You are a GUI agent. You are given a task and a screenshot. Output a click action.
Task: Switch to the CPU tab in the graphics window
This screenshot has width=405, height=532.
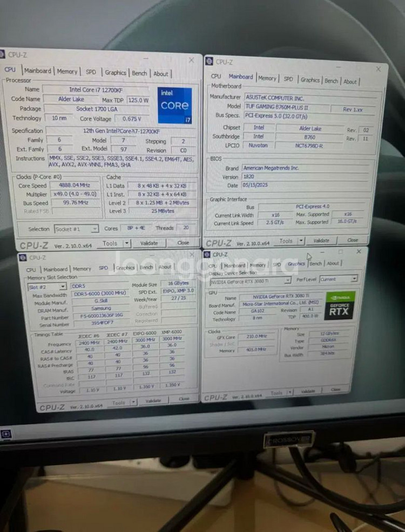(213, 266)
